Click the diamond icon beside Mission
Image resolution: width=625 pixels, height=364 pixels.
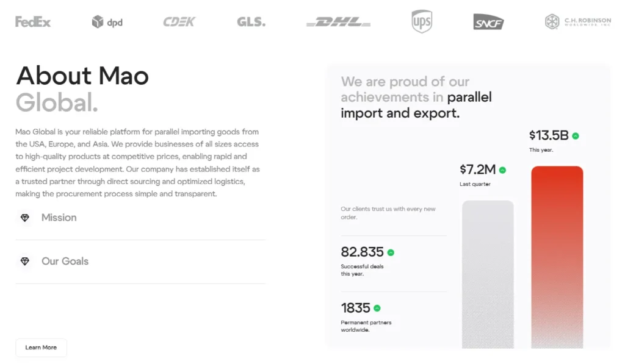(x=24, y=218)
